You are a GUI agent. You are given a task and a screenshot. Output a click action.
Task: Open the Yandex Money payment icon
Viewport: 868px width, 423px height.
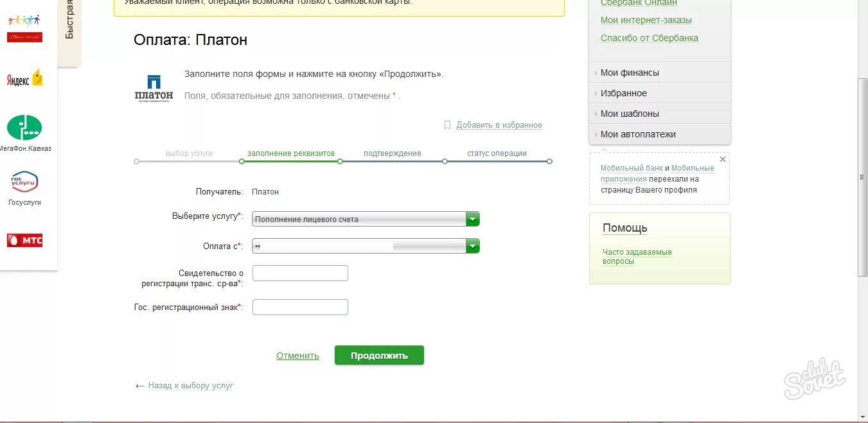click(24, 78)
